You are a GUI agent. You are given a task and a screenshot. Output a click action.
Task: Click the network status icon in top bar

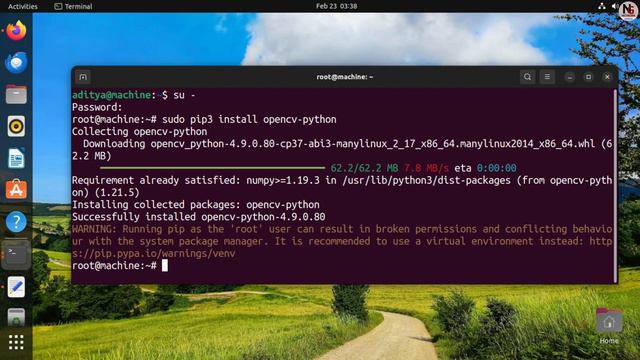coord(602,6)
